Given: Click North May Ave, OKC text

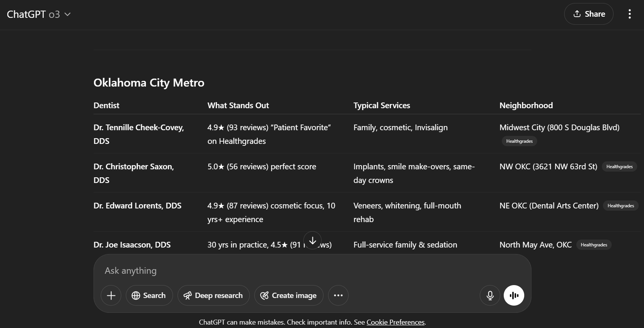Looking at the screenshot, I should click(536, 245).
